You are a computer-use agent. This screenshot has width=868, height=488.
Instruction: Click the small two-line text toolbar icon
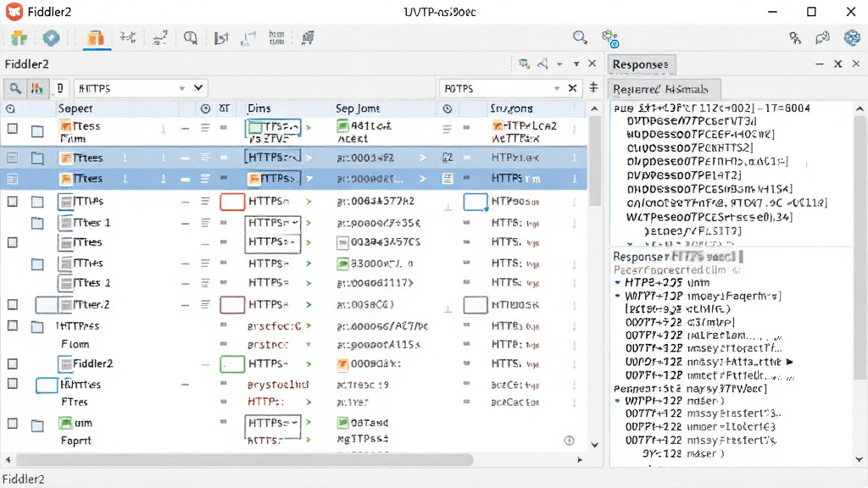(276, 37)
